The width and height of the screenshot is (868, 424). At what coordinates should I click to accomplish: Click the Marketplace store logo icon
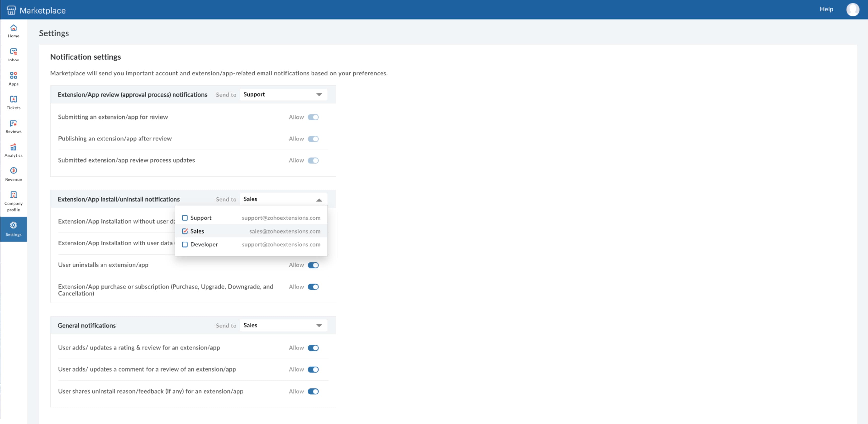(x=11, y=10)
